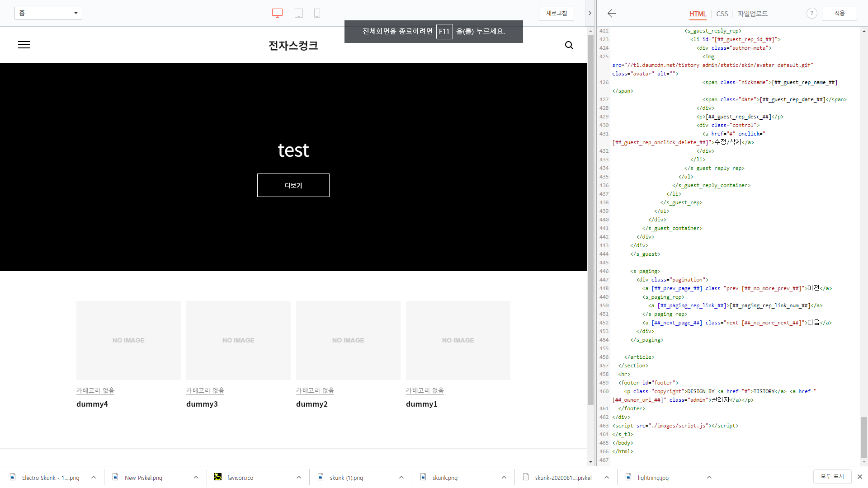Viewport: 868px width, 488px height.
Task: Click the search magnifier icon in preview
Action: 569,45
